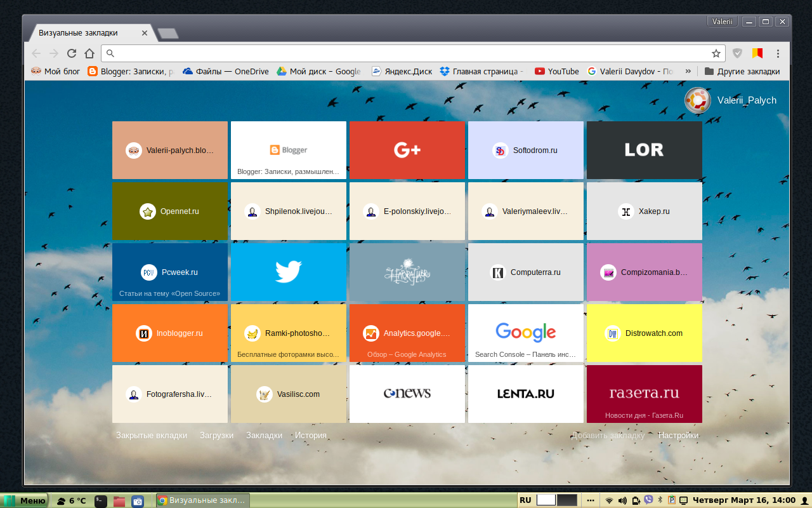Click the 6 °C weather applet

pos(71,500)
